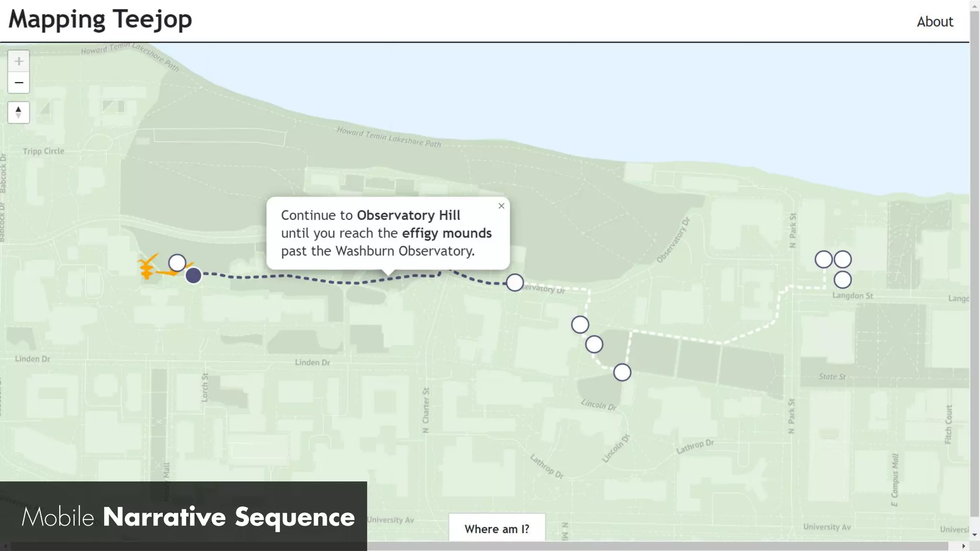Select the marker just above Langdon St

pyautogui.click(x=843, y=280)
